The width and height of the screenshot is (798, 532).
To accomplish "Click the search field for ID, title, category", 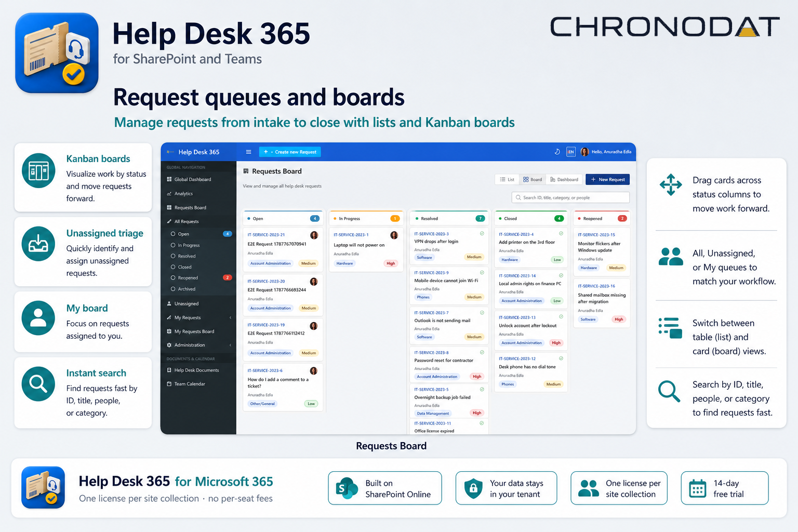I will [570, 198].
